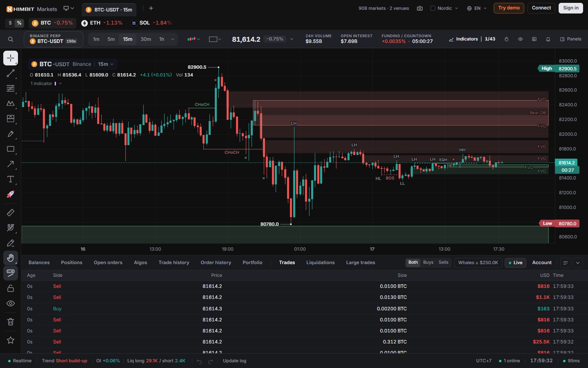The image size is (588, 368).
Task: Select the projection range tool
Action: tap(11, 119)
